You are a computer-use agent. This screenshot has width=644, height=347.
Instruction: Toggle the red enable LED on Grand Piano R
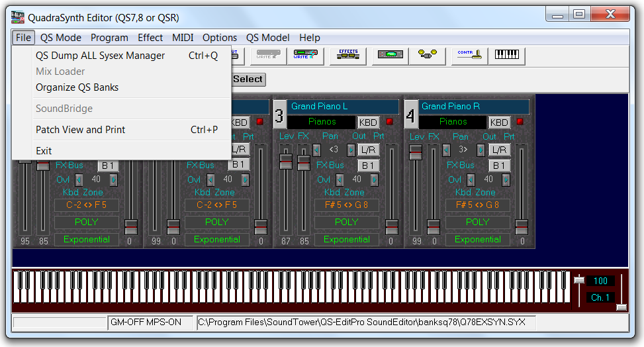click(x=520, y=122)
